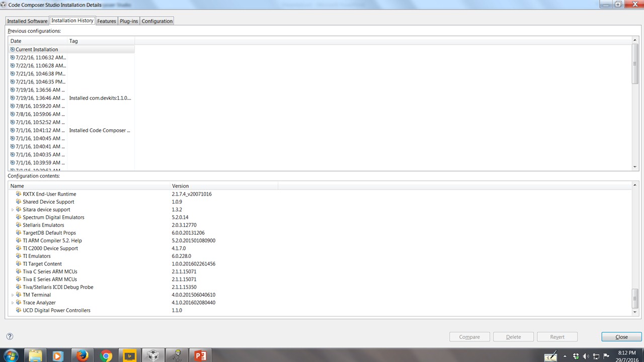Click the Tiva/Stellaris ICDI Debug Probe icon
Image resolution: width=644 pixels, height=362 pixels.
point(19,287)
